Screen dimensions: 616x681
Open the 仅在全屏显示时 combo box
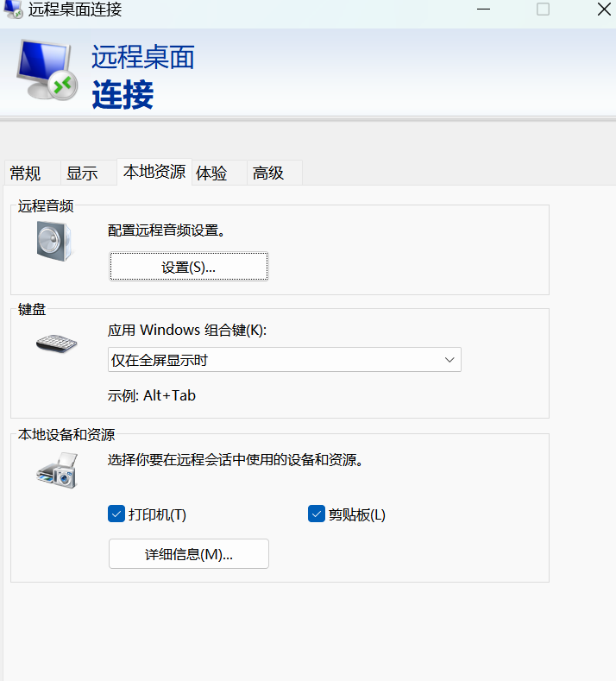(285, 360)
